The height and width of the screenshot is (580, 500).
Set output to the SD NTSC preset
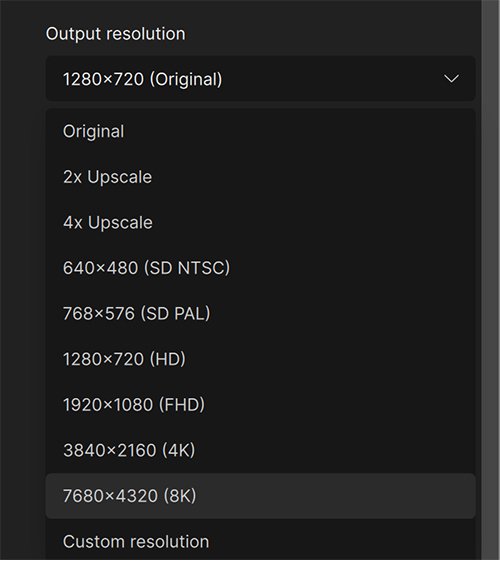pos(260,268)
